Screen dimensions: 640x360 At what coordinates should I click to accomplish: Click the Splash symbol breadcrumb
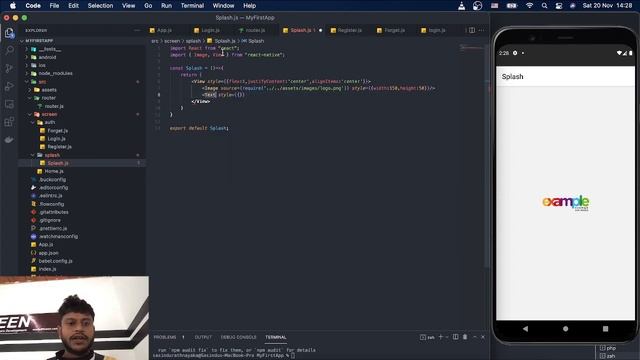pyautogui.click(x=256, y=41)
